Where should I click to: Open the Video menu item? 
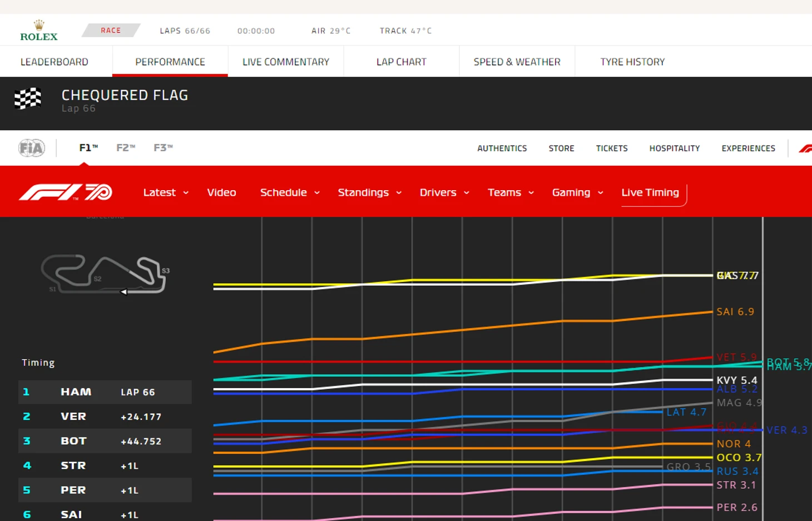[x=221, y=192]
